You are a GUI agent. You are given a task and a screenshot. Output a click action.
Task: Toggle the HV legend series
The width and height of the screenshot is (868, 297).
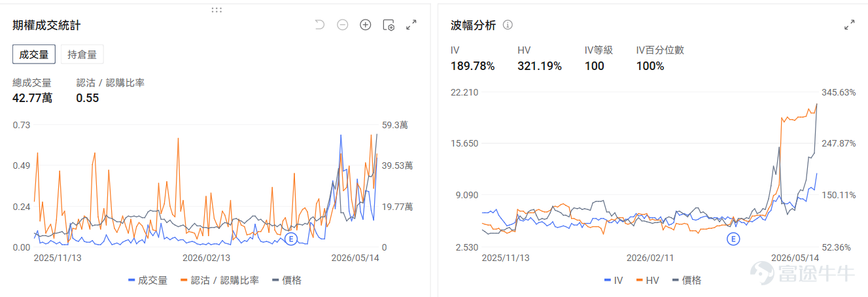[646, 280]
